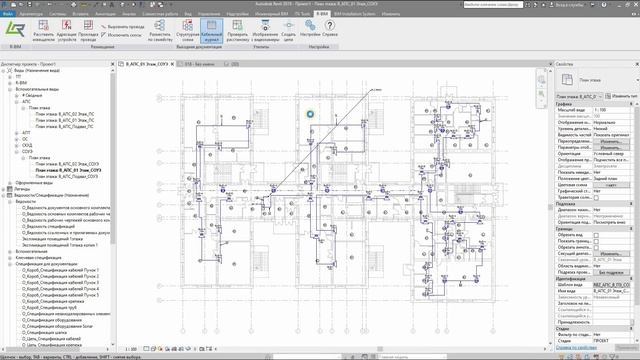The width and height of the screenshot is (640, 360).
Task: Switch to Архитектура ribbon tab
Action: coord(31,13)
